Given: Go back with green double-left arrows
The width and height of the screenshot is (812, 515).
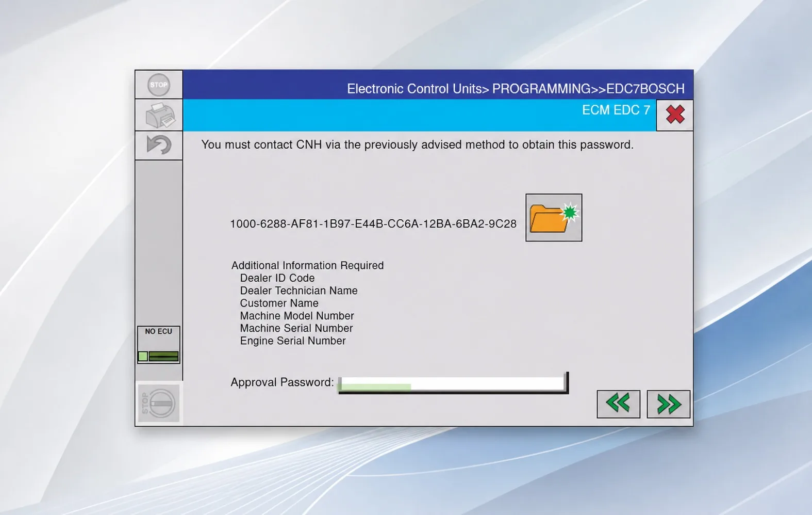Looking at the screenshot, I should (618, 404).
